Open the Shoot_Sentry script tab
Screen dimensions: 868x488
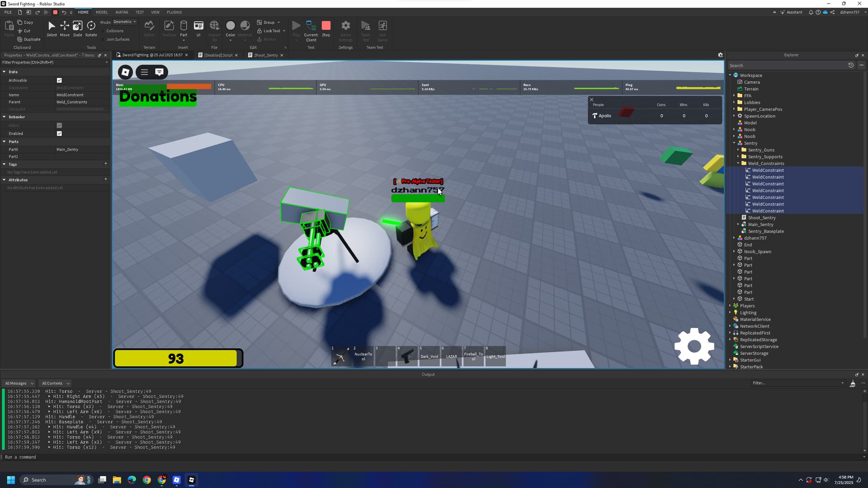[x=265, y=55]
